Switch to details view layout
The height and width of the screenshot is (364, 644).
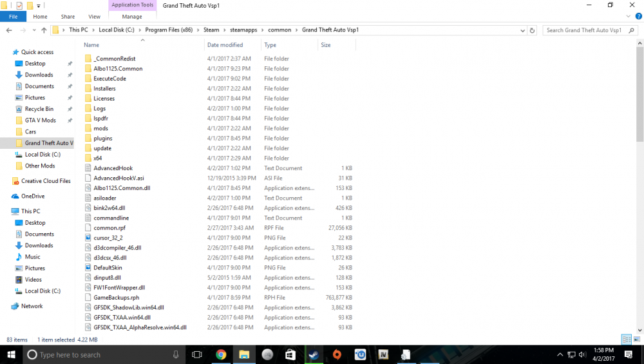click(x=627, y=340)
